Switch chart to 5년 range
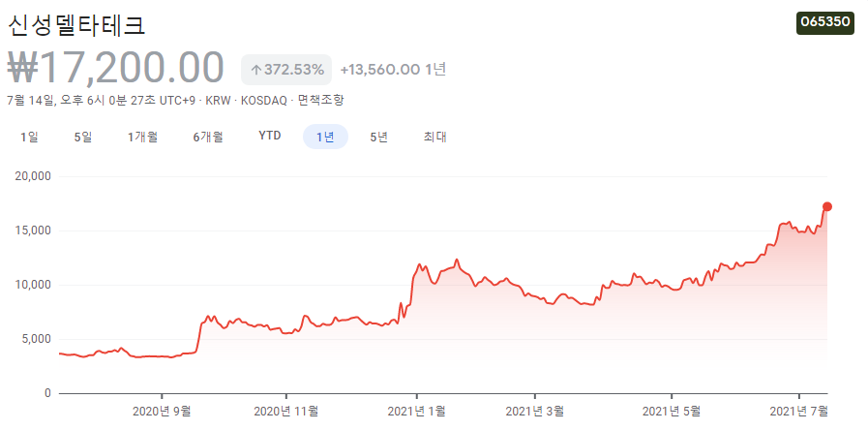This screenshot has width=868, height=430. click(379, 137)
